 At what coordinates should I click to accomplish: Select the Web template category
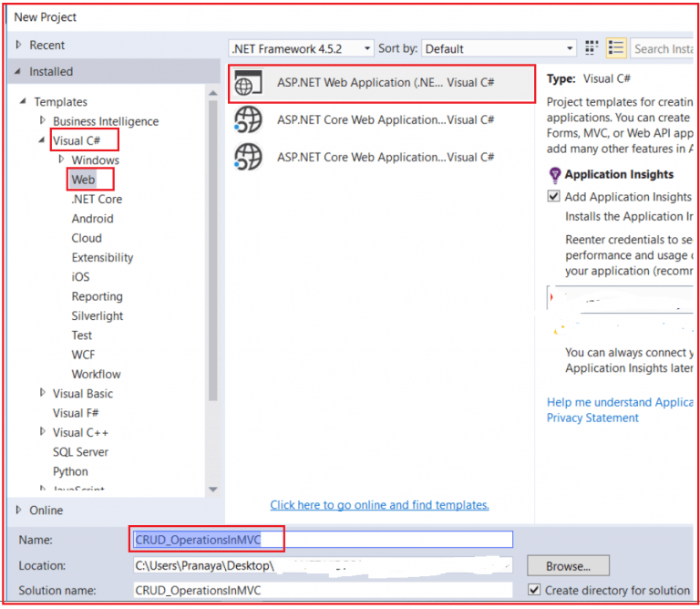pyautogui.click(x=83, y=180)
